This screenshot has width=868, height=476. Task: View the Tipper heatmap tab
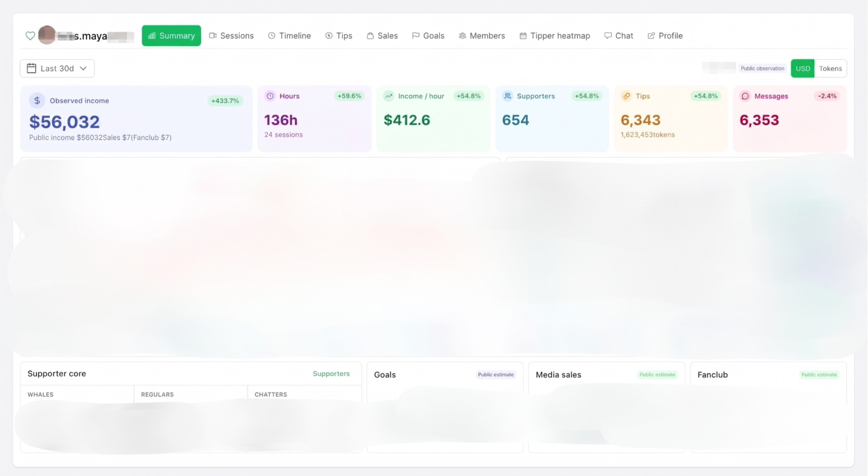point(555,35)
